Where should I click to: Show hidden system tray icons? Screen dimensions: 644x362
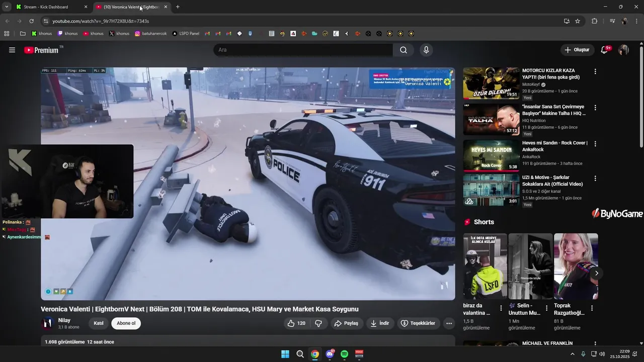click(x=572, y=354)
